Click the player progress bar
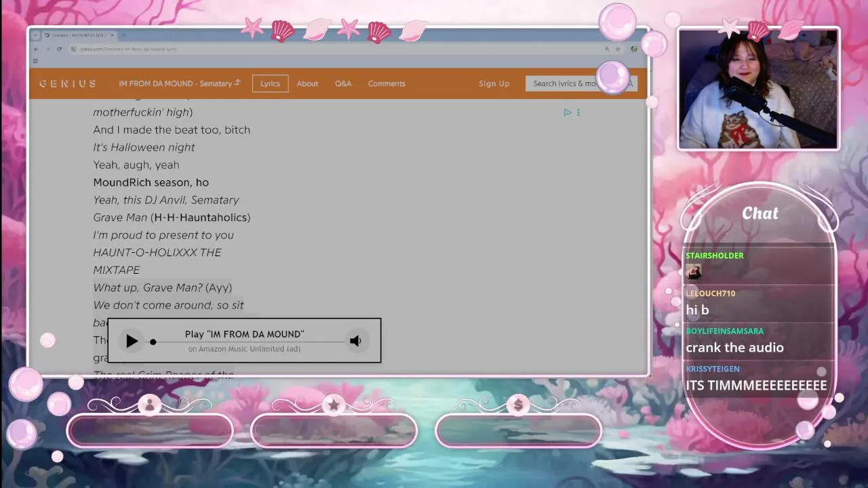868x488 pixels. click(x=248, y=342)
